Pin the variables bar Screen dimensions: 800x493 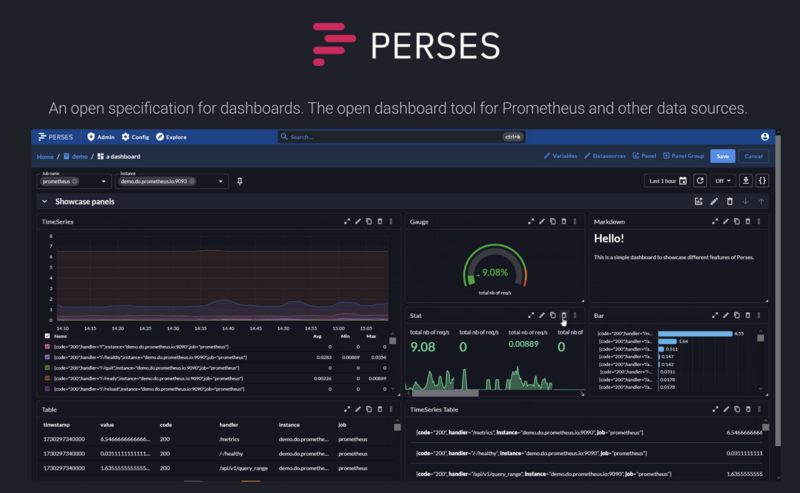(240, 181)
